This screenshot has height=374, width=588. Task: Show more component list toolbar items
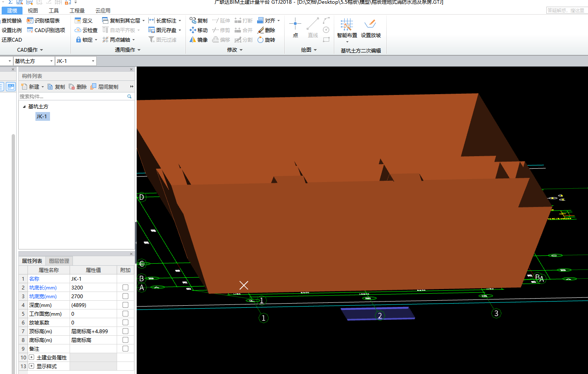pos(132,87)
